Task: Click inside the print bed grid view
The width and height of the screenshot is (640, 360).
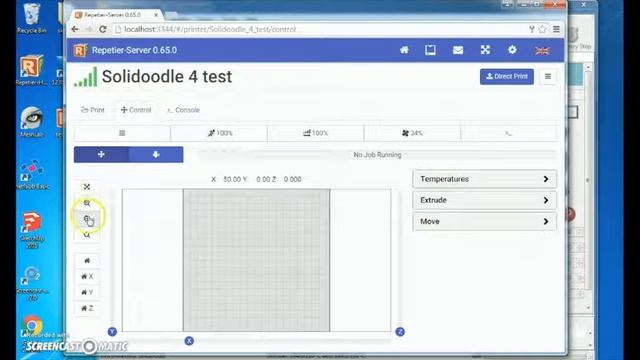Action: 256,260
